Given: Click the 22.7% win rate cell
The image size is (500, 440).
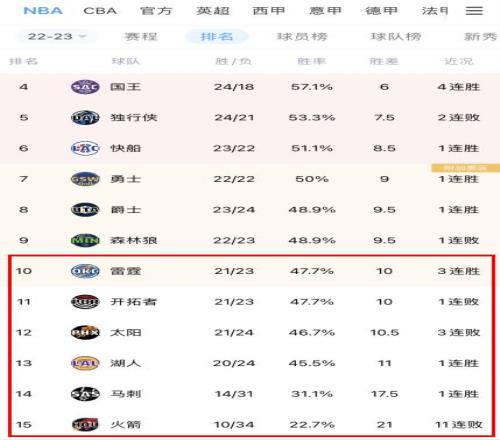Looking at the screenshot, I should (312, 424).
